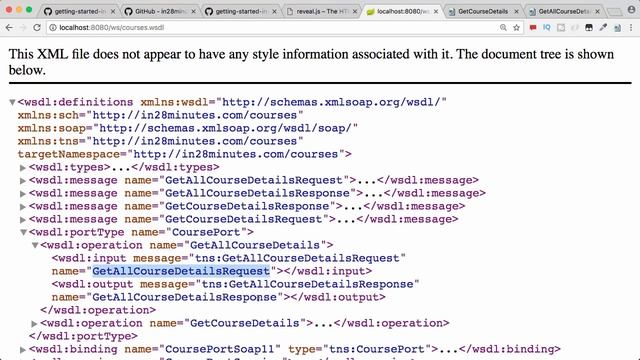Close the GetCourseDetails tab
Screen dimensions: 640x360
coord(516,11)
